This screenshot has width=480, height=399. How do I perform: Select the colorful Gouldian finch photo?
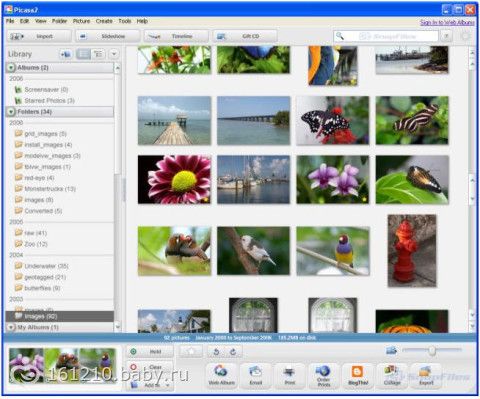pos(333,251)
